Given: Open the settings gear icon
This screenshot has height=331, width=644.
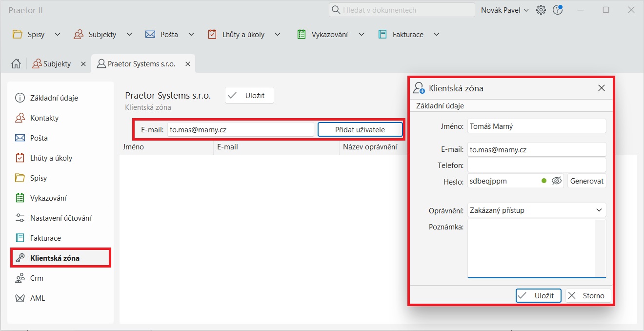Looking at the screenshot, I should 541,10.
